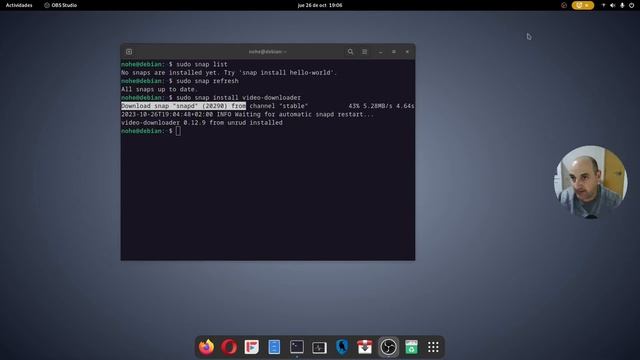Click text 'sudo snap list'
Screen dimensions: 640x360
tap(202, 64)
